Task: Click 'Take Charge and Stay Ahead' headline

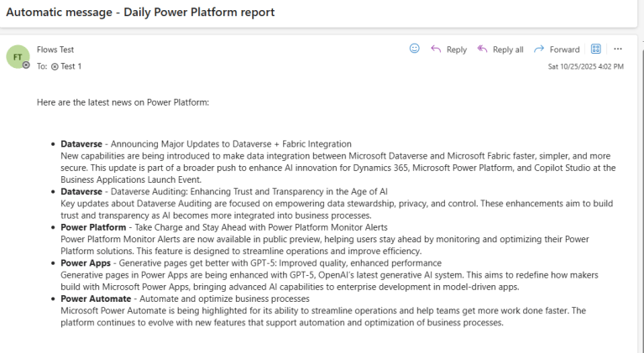Action: point(261,227)
